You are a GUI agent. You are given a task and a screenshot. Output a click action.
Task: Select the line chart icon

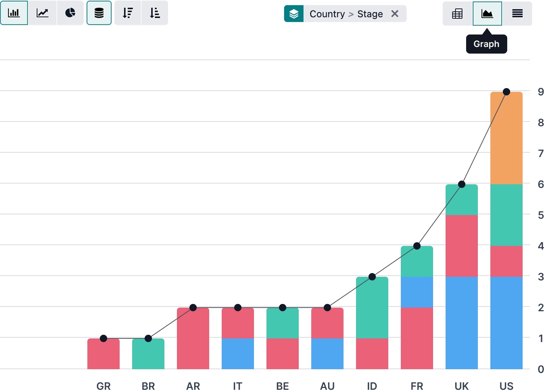(43, 13)
